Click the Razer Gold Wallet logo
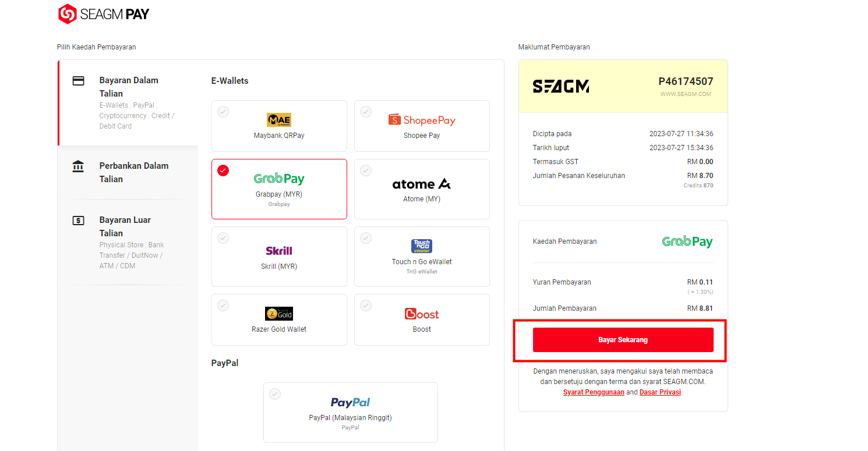 click(279, 314)
